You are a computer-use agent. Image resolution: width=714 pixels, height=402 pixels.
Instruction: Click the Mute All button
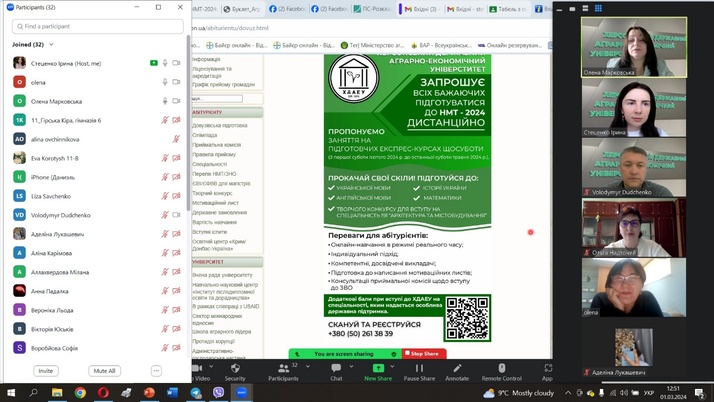point(104,371)
